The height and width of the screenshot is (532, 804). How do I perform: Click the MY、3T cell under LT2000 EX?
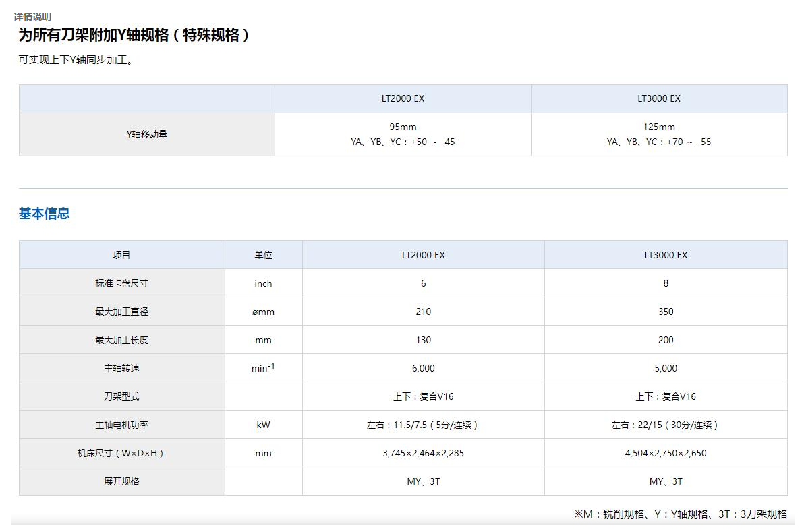pyautogui.click(x=423, y=481)
